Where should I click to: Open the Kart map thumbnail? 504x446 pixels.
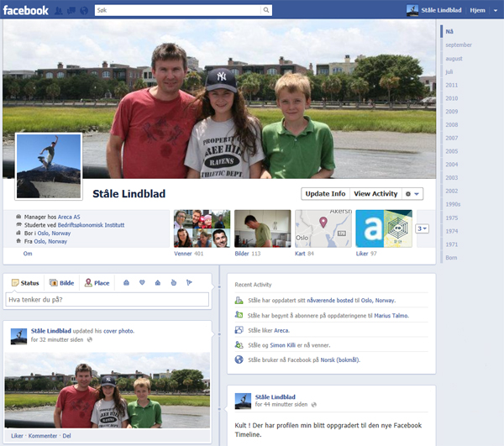click(x=323, y=228)
